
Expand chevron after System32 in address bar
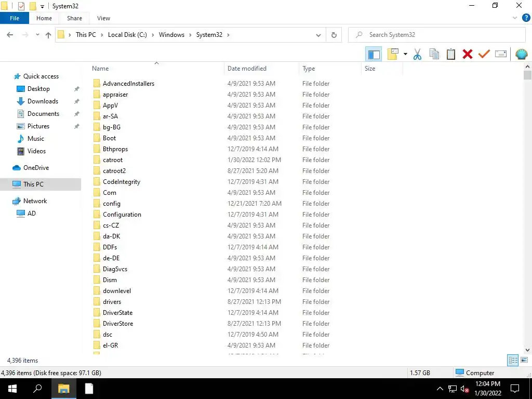(x=228, y=35)
